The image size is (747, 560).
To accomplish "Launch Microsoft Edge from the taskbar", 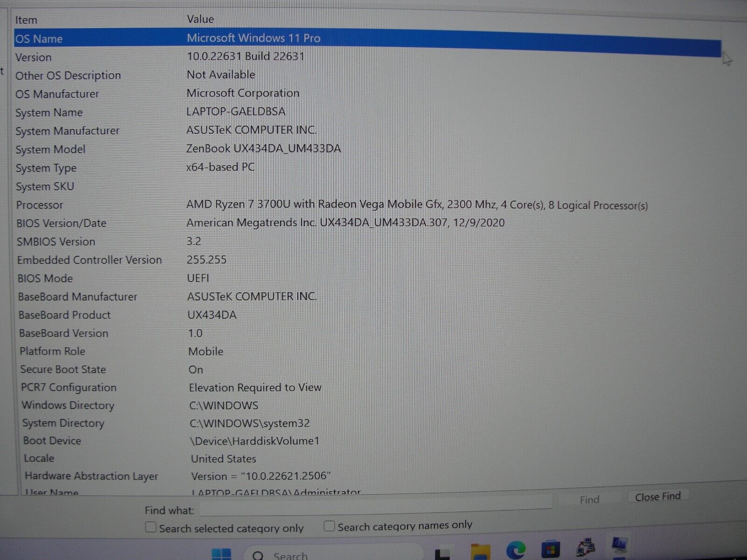I will [516, 551].
